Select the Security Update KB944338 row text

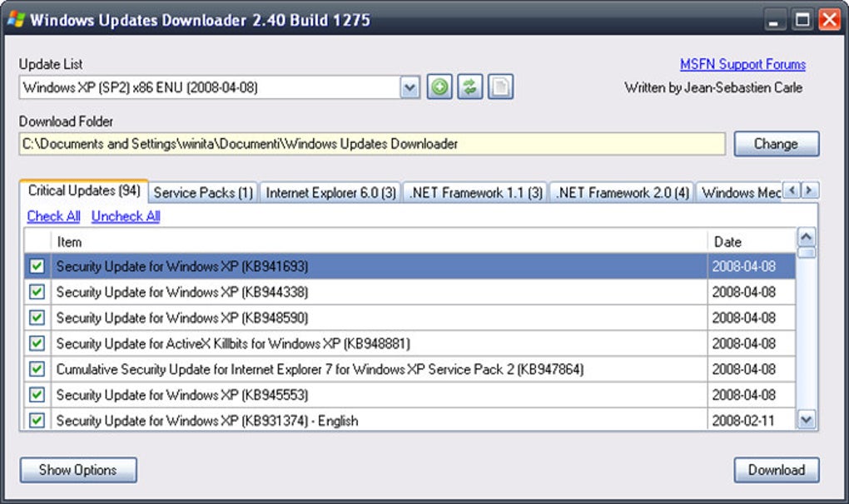point(182,292)
